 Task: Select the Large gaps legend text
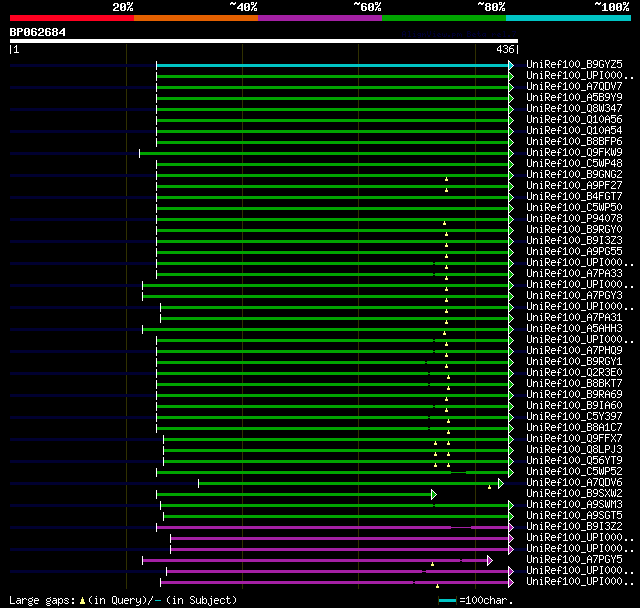(42, 601)
